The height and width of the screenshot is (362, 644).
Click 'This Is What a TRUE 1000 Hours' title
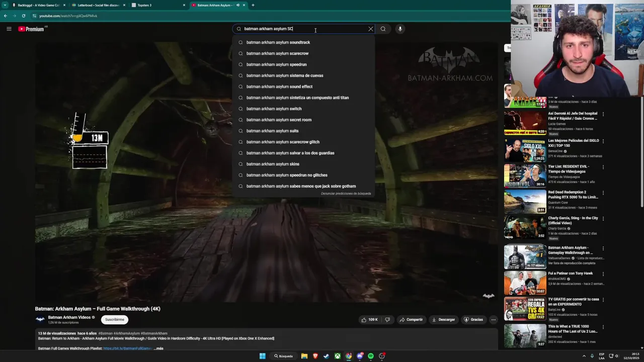pyautogui.click(x=573, y=329)
